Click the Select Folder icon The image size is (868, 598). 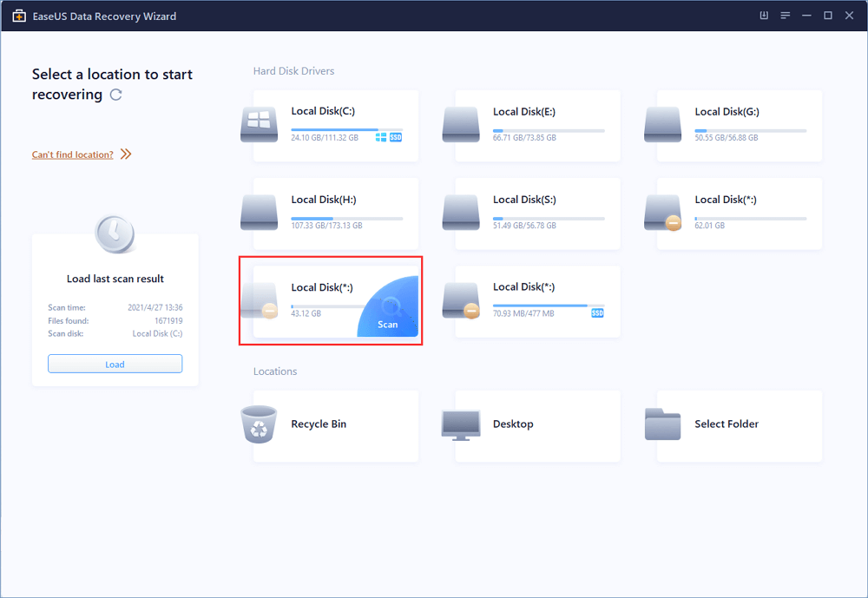662,424
